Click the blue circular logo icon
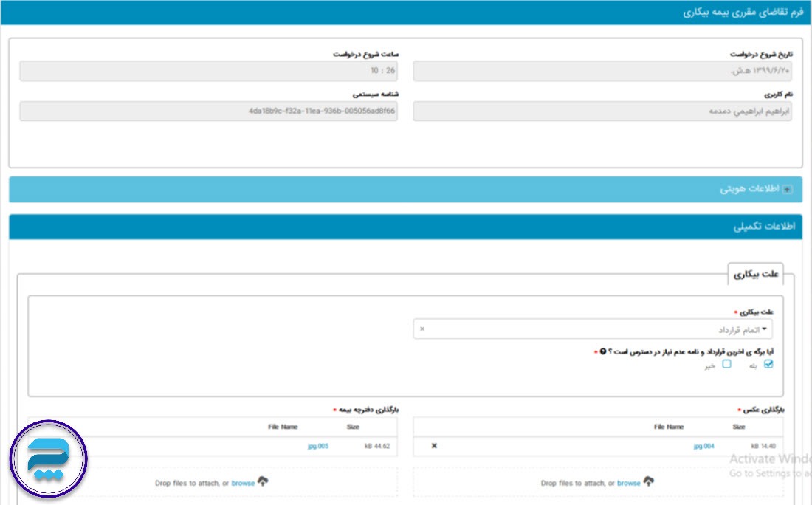Screen dimensions: 812x505 49,460
